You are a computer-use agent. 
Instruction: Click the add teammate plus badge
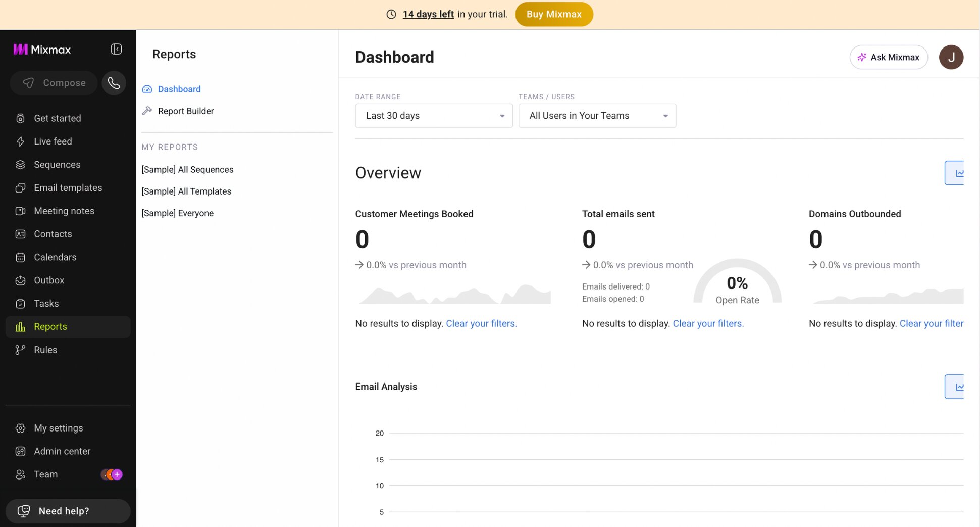[117, 474]
